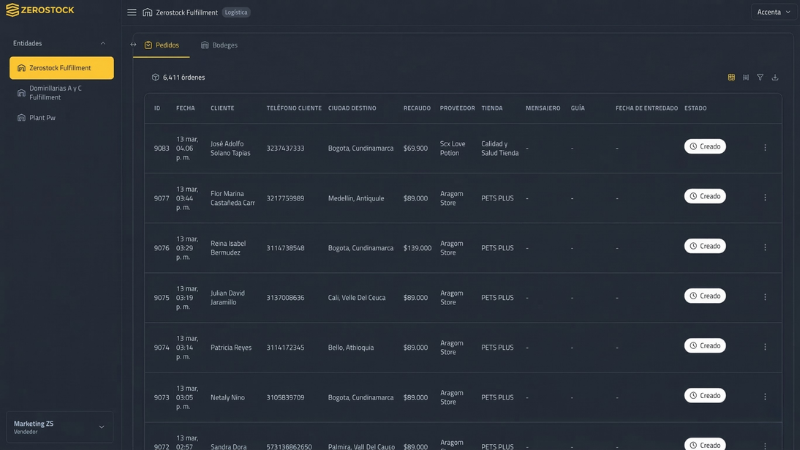The height and width of the screenshot is (450, 800).
Task: Click the sidebar resize arrows icon
Action: click(x=133, y=44)
